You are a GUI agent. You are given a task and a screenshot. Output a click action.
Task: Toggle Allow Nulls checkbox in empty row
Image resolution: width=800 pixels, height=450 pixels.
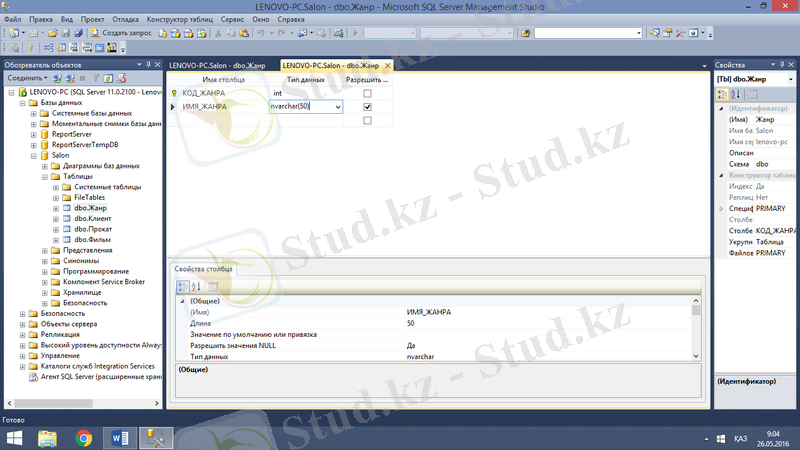coord(367,120)
